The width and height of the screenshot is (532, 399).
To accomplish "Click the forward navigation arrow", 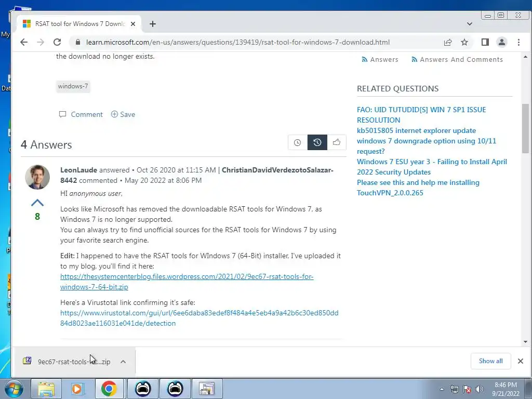I will [41, 42].
